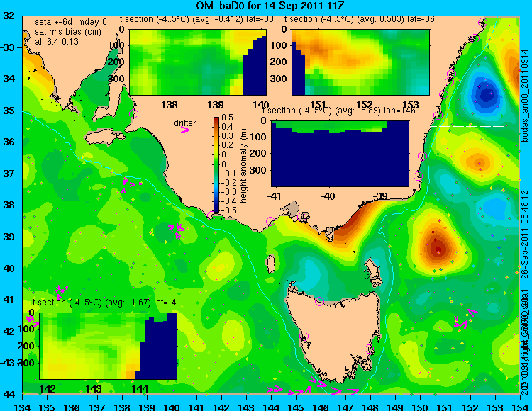
Task: Select the "all 6.4 0.13" statistics line
Action: [x=57, y=42]
